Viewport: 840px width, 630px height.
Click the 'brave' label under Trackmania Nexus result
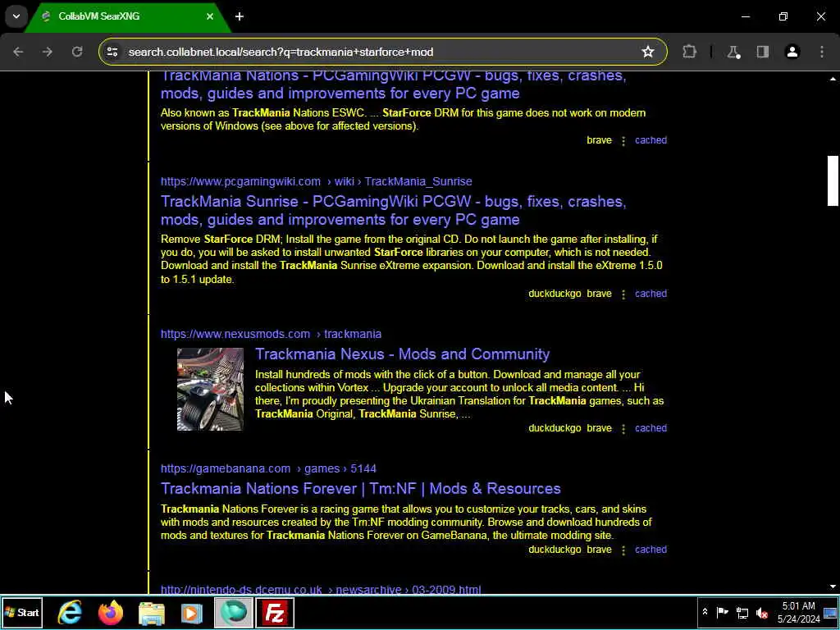pos(599,428)
